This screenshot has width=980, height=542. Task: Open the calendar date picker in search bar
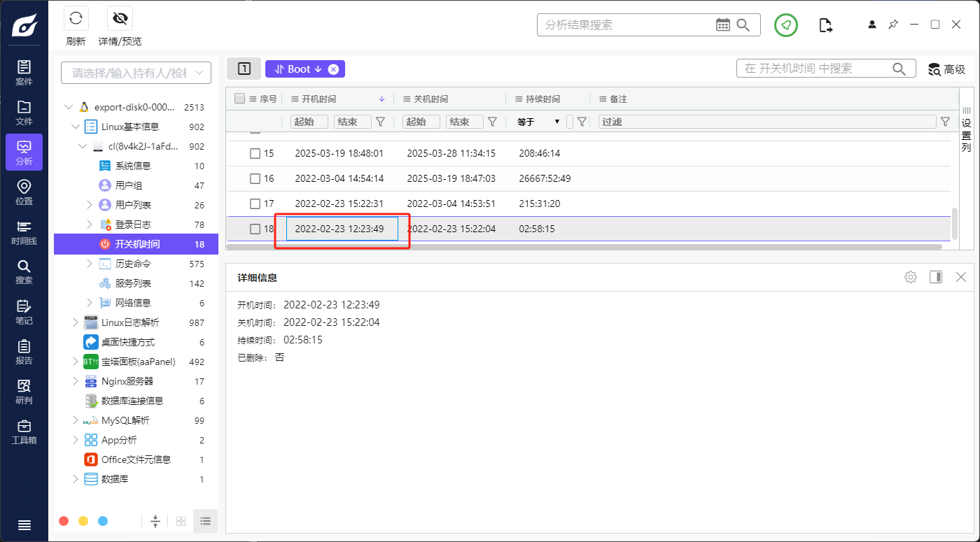click(723, 25)
